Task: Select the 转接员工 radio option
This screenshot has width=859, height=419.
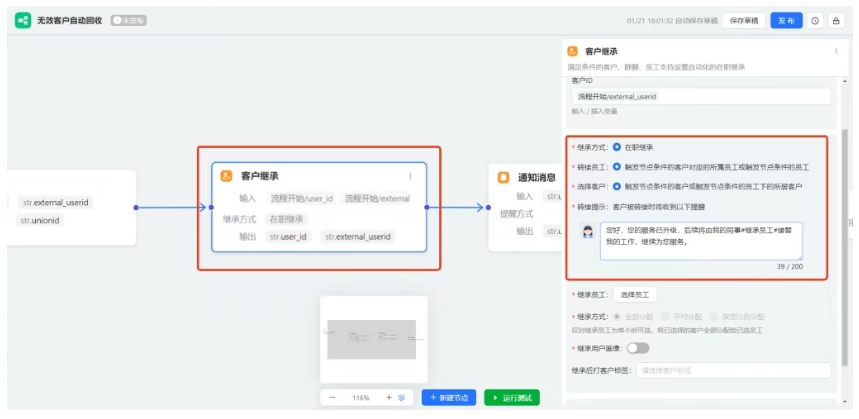Action: click(x=617, y=167)
